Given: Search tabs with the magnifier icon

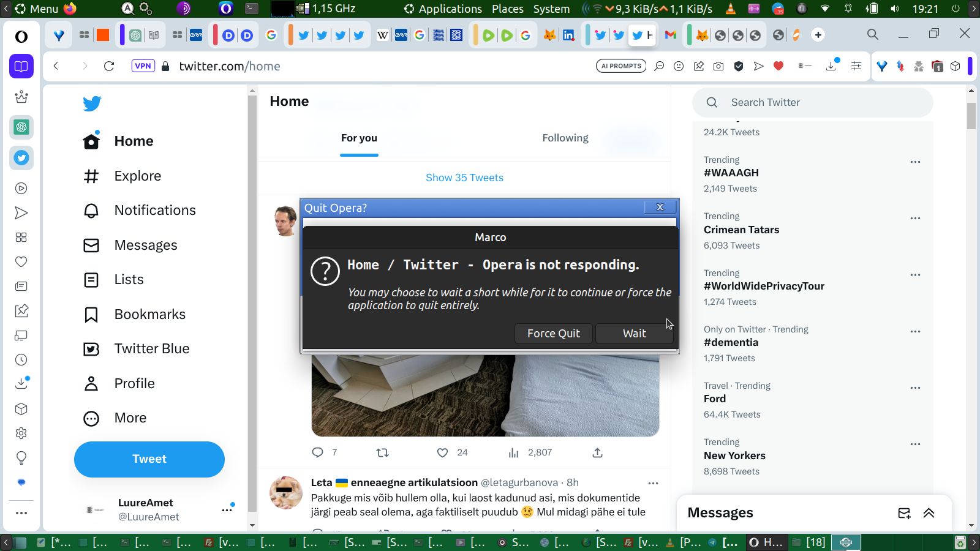Looking at the screenshot, I should [873, 35].
